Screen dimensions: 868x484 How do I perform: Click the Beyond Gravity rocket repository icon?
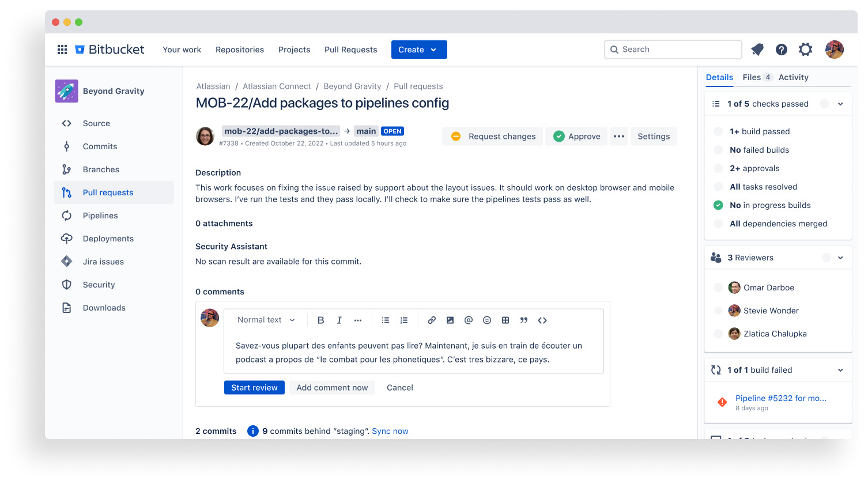67,91
